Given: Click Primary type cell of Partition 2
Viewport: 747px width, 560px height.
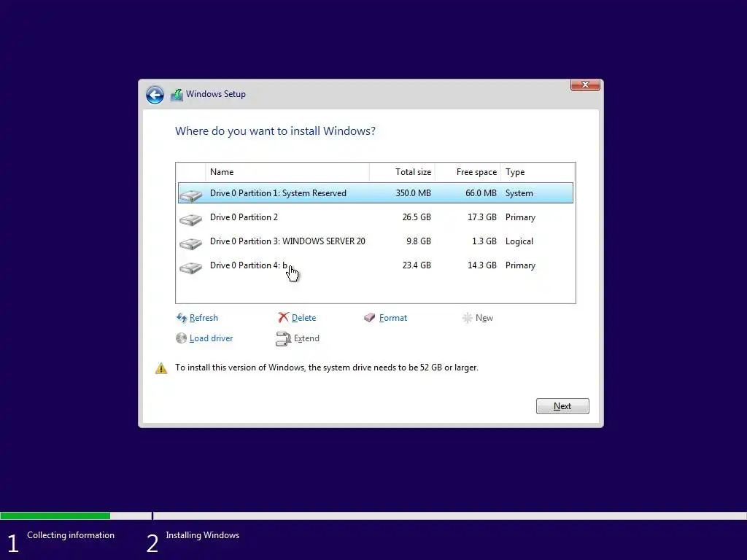Looking at the screenshot, I should pyautogui.click(x=520, y=217).
